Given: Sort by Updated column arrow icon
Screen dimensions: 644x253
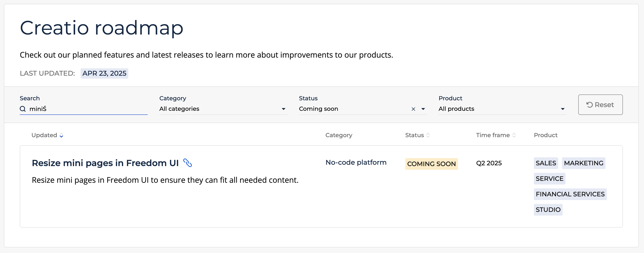Looking at the screenshot, I should [61, 135].
